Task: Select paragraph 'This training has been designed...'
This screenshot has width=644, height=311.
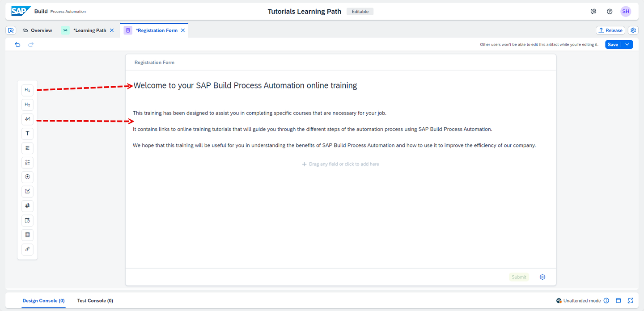Action: click(x=259, y=113)
